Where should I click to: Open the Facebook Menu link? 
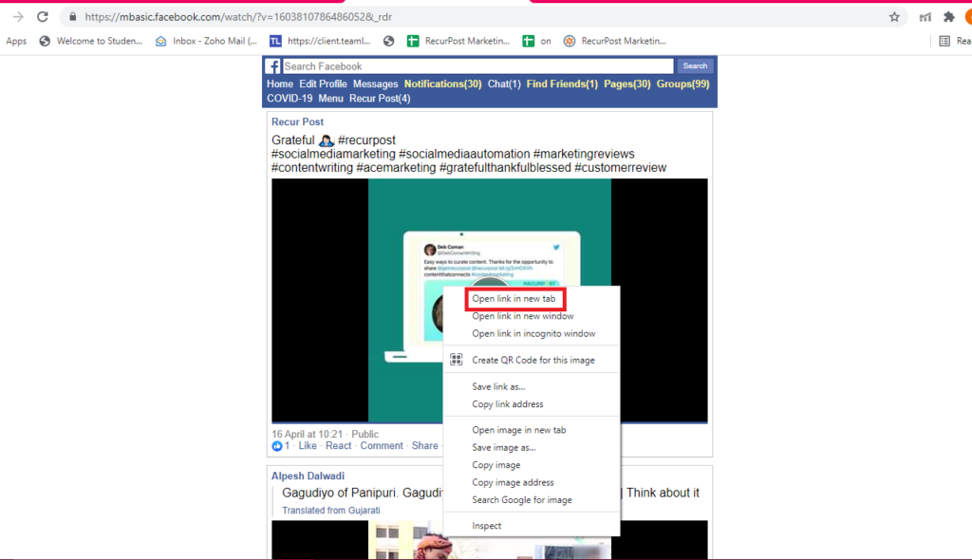click(x=330, y=98)
